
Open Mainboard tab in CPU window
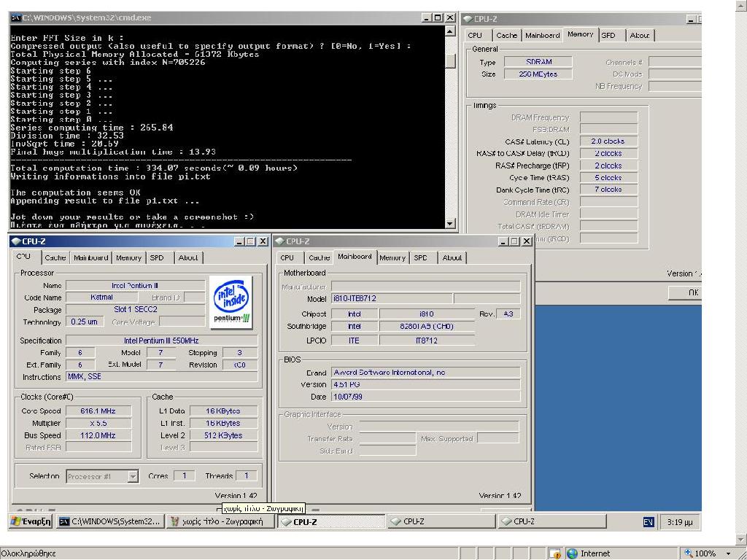point(90,257)
